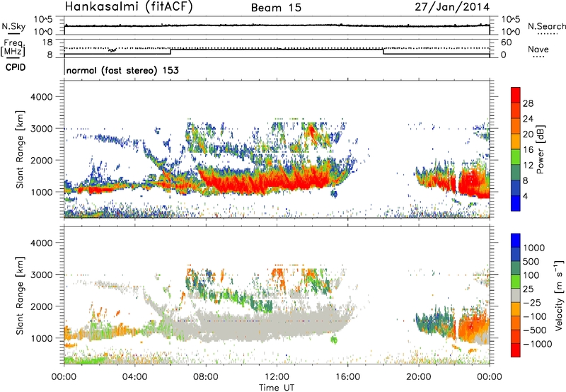
Task: Click the N.Search legend label
Action: pyautogui.click(x=546, y=26)
